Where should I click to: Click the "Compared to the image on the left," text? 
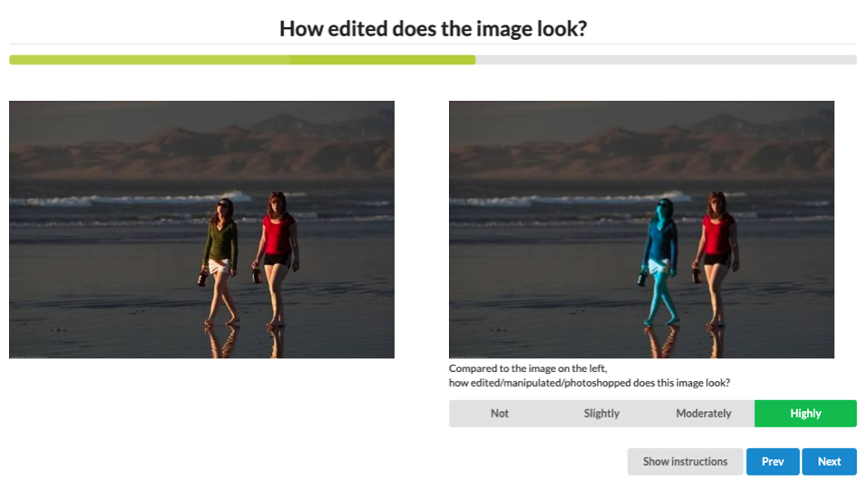click(528, 368)
